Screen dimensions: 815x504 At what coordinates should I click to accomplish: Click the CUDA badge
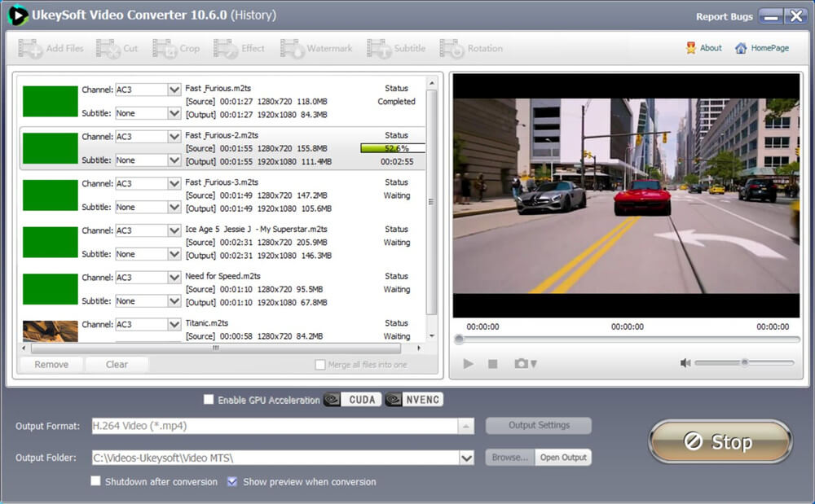click(x=352, y=399)
